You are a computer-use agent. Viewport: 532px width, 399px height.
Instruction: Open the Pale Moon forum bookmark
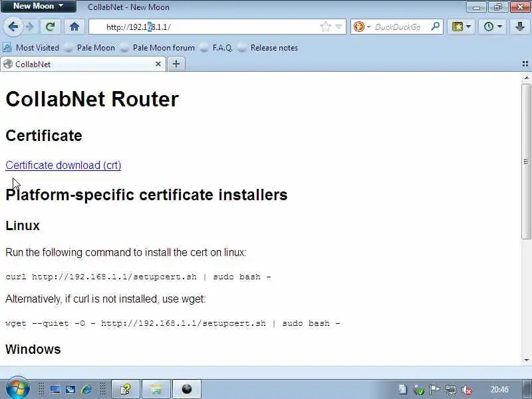click(158, 48)
